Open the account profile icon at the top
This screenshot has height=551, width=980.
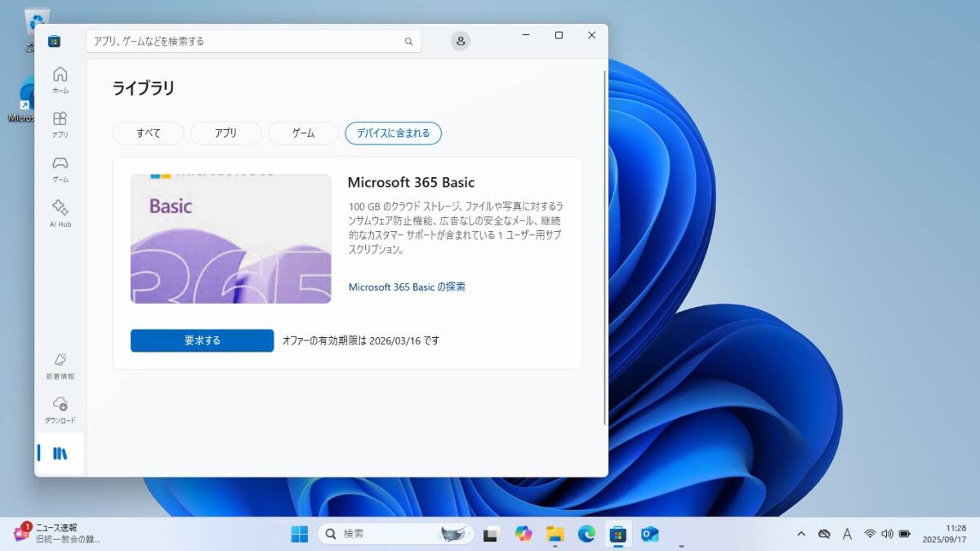pyautogui.click(x=460, y=40)
